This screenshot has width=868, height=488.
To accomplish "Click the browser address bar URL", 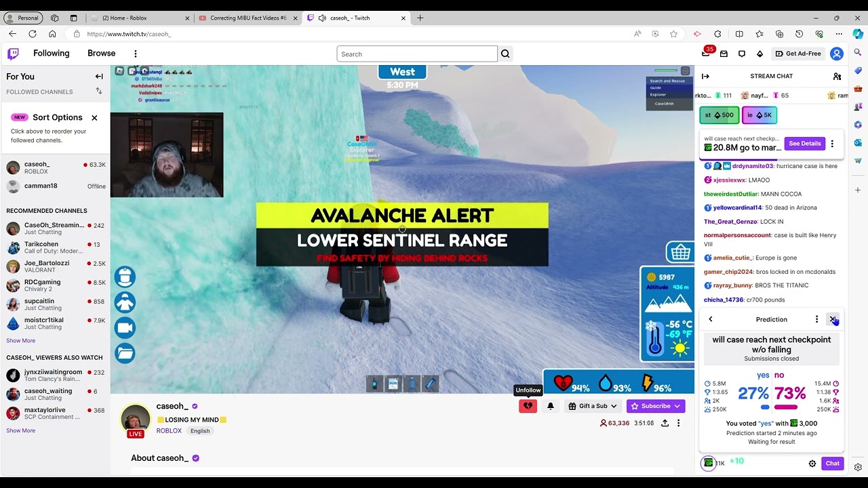I will coord(129,34).
